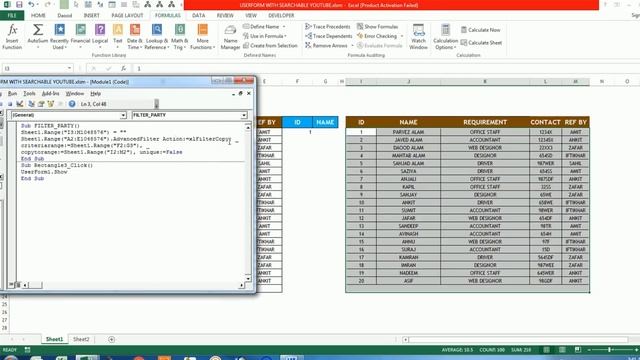
Task: Click the macro recording icon in status bar
Action: point(27,350)
